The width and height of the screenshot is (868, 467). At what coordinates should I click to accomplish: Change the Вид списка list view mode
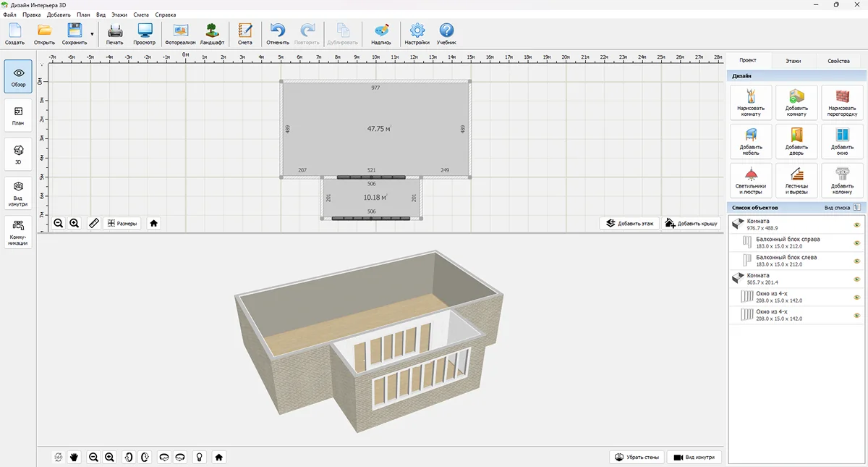[x=857, y=208]
